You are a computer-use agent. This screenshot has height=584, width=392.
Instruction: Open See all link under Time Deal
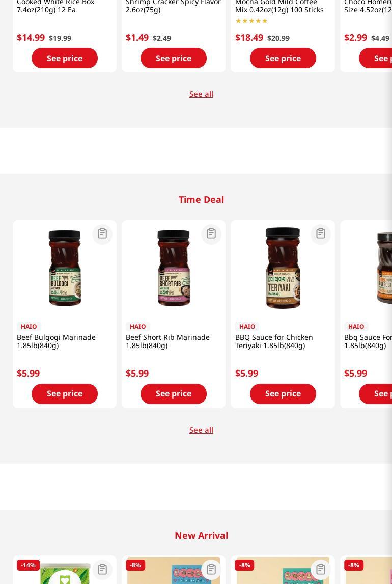click(x=201, y=430)
